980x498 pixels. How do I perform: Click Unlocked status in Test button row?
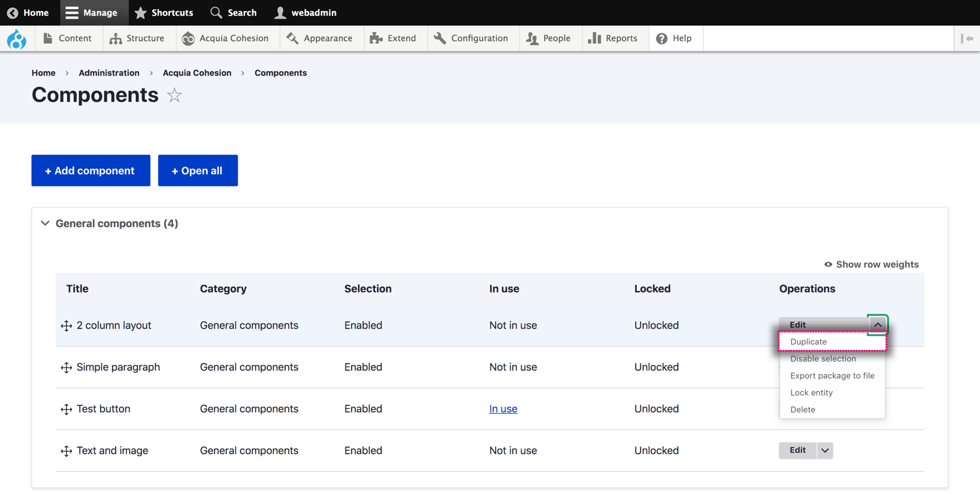657,409
